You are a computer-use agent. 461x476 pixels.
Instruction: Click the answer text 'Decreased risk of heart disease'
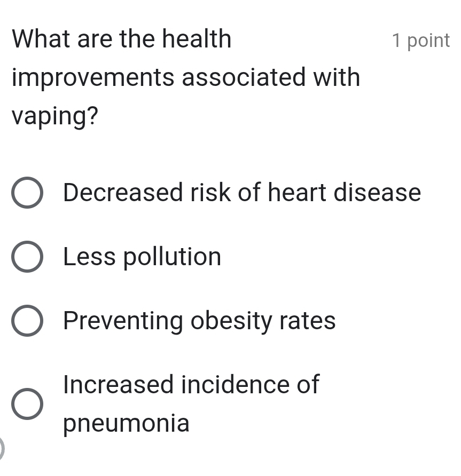click(x=241, y=193)
